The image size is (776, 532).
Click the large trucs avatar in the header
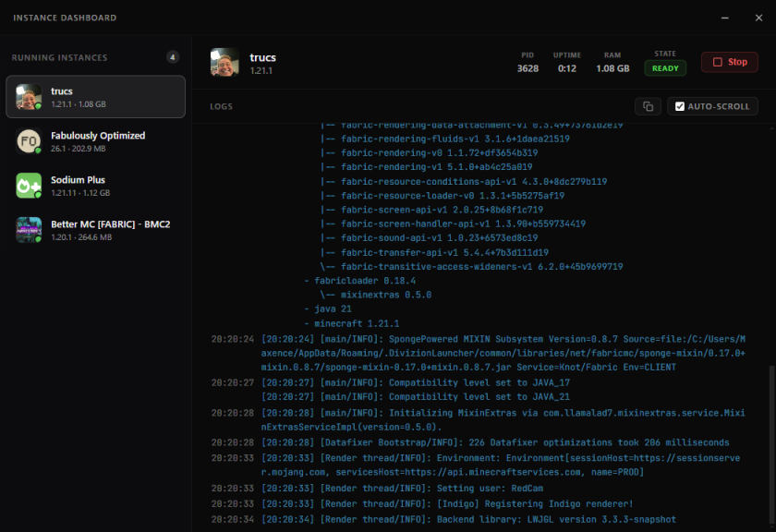tap(224, 62)
